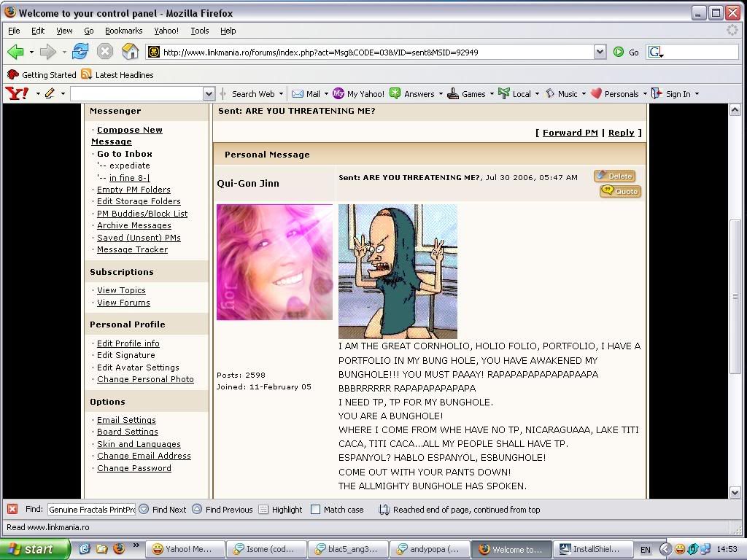Click the Forward PM link
This screenshot has height=560, width=747.
(x=570, y=133)
